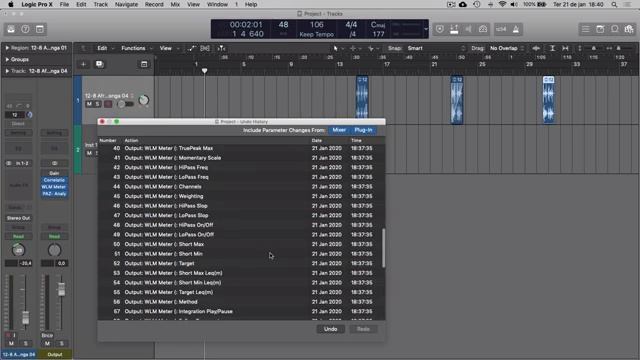The width and height of the screenshot is (640, 360).
Task: Show automation icon in Tracks menu bar
Action: pos(192,48)
